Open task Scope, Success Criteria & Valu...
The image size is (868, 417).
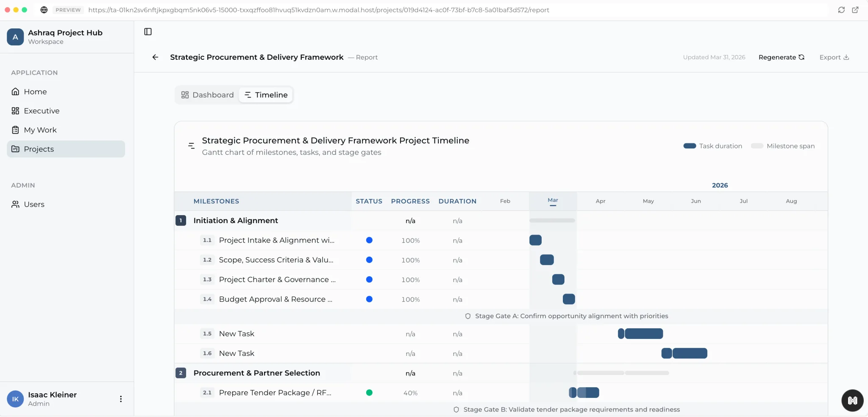[276, 260]
